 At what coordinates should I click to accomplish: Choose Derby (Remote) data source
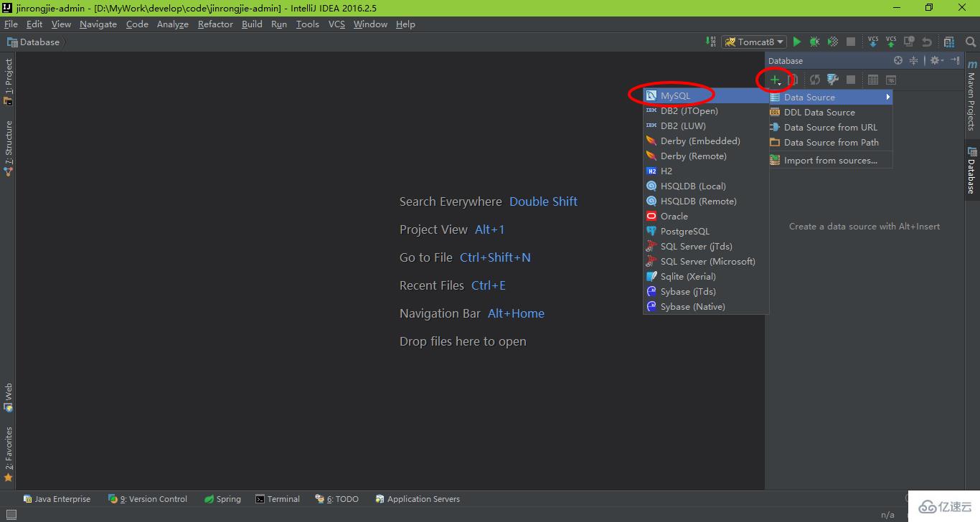pyautogui.click(x=706, y=156)
